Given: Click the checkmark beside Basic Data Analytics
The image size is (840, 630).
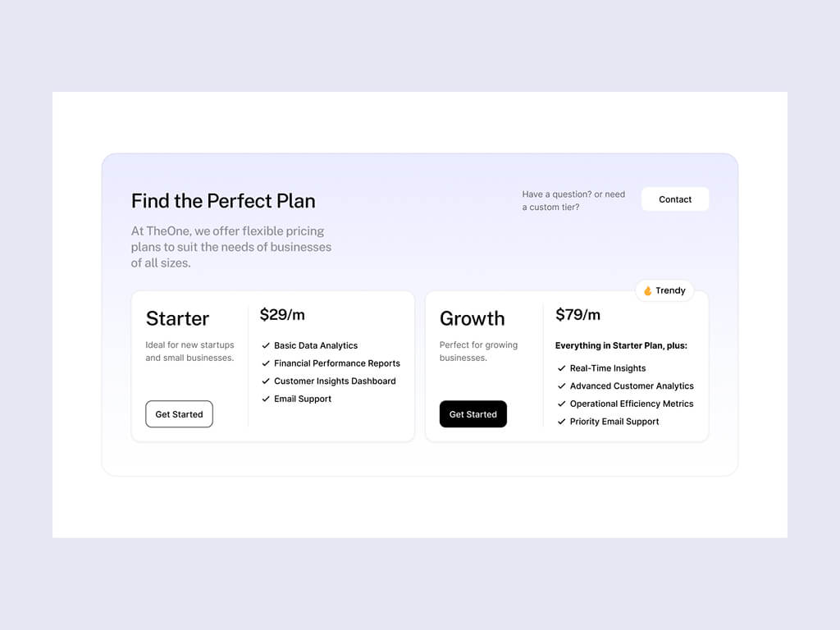Looking at the screenshot, I should 266,345.
